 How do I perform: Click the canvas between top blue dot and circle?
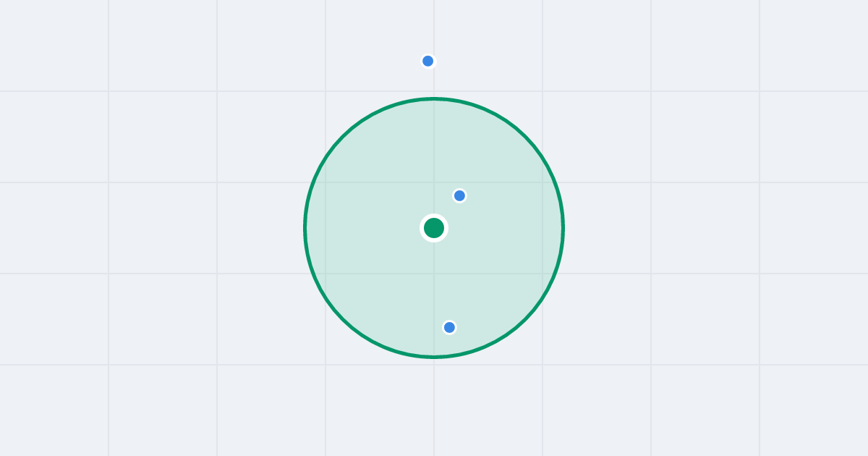[431, 83]
